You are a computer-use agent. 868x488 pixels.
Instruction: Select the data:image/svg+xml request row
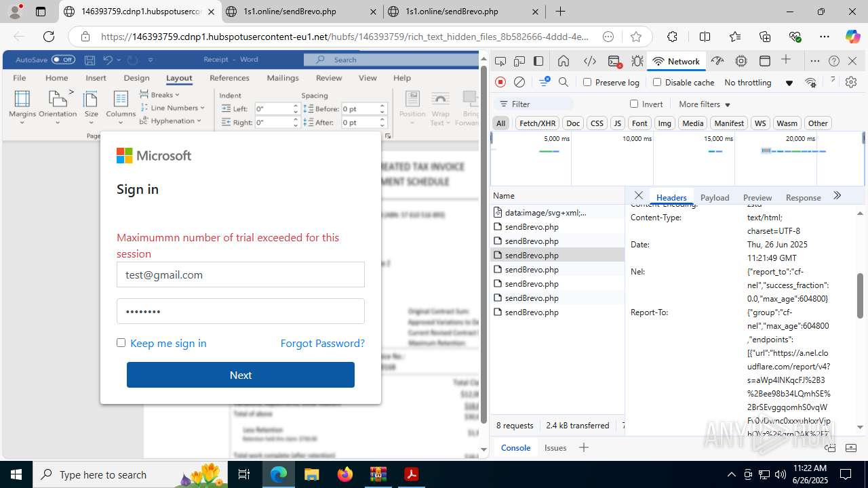pos(557,213)
